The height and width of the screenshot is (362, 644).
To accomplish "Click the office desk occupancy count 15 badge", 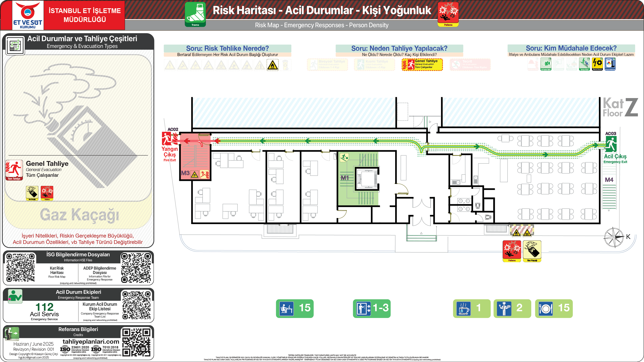I will tap(294, 308).
